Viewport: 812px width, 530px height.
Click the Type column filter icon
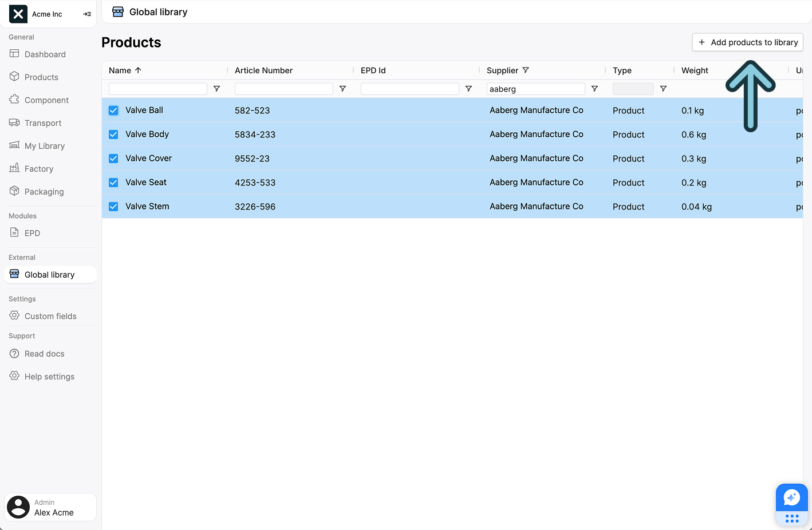pos(663,89)
